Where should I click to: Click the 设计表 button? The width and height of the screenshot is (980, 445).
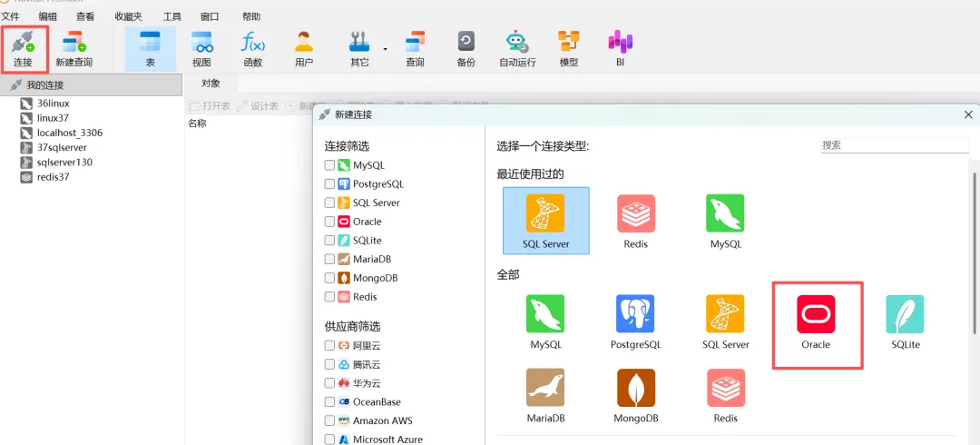[258, 105]
